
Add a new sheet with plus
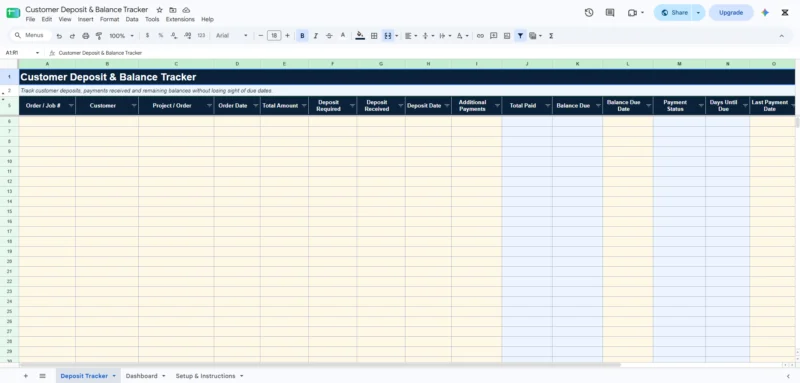click(x=26, y=376)
